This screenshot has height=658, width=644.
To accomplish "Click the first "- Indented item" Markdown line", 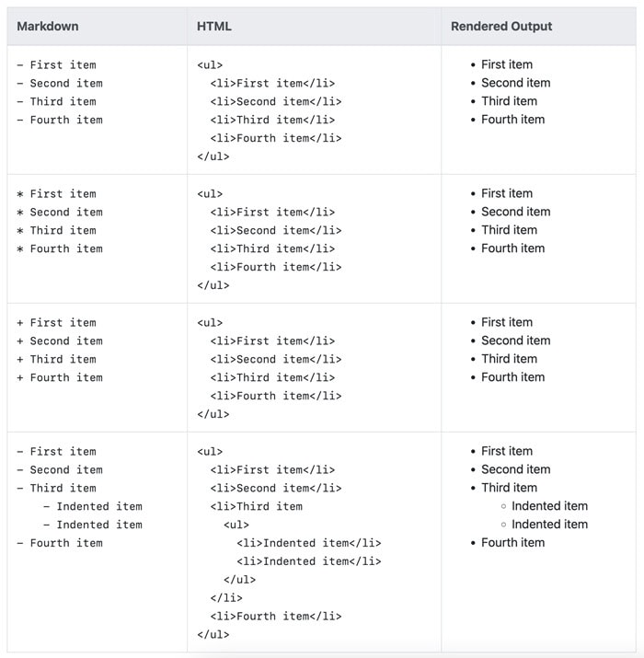I will [x=93, y=507].
